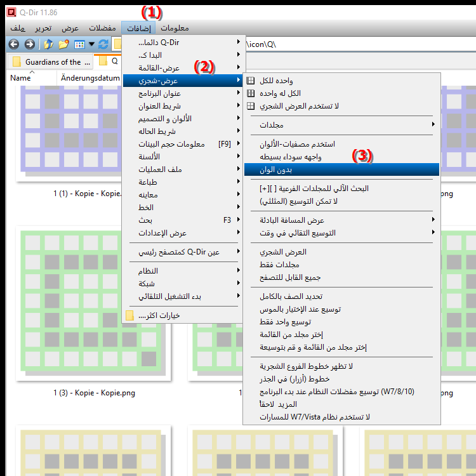476x476 pixels.
Task: Expand التوسيع التقائي في وقت submenu
Action: click(342, 233)
